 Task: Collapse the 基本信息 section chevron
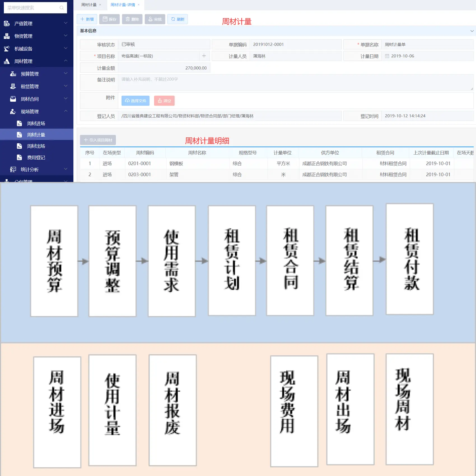point(472,31)
